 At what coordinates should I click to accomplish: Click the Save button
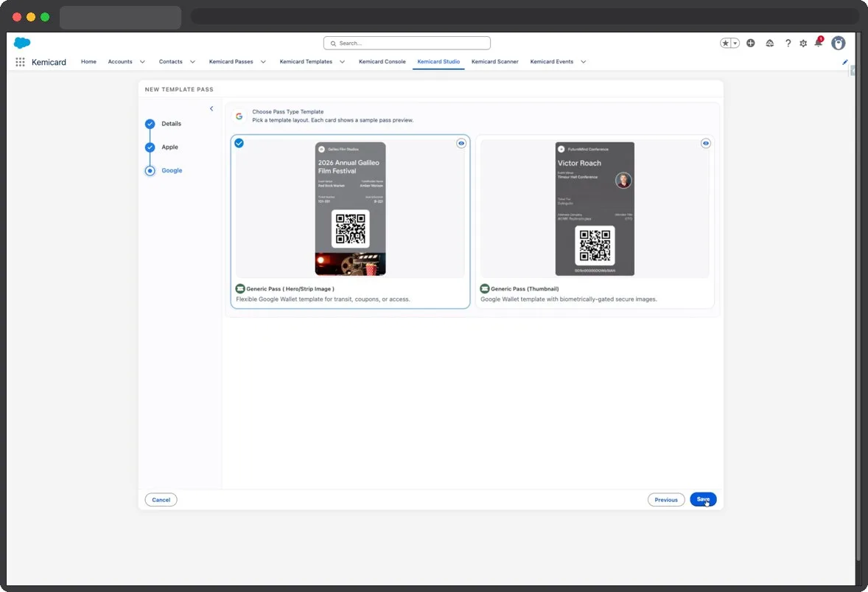click(703, 500)
